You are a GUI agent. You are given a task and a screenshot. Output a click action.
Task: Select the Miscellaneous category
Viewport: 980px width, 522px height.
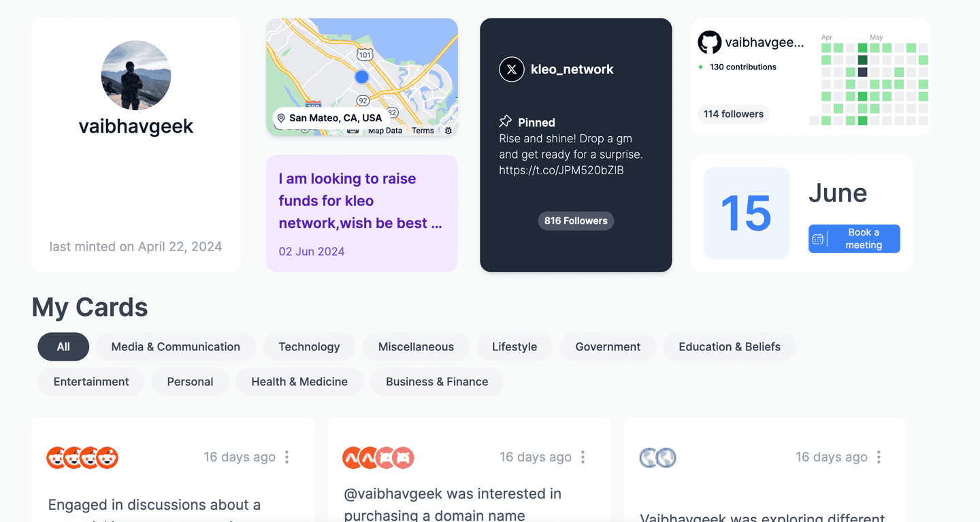coord(416,346)
